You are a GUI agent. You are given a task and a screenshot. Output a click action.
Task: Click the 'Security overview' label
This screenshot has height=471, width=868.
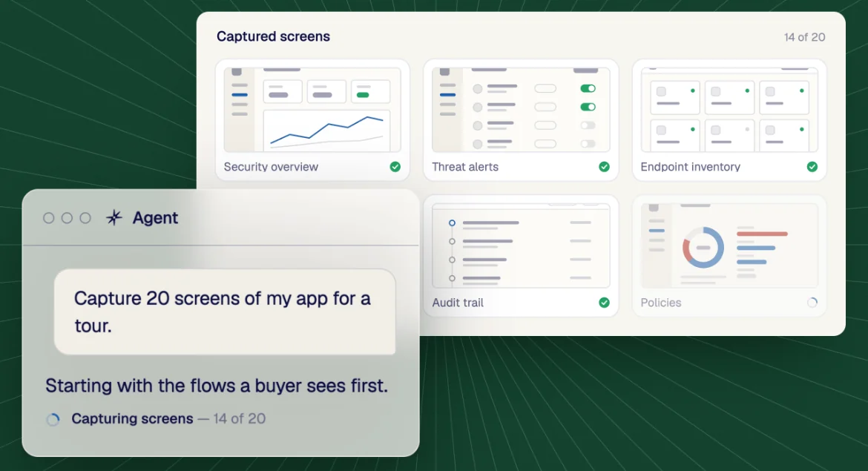point(271,167)
